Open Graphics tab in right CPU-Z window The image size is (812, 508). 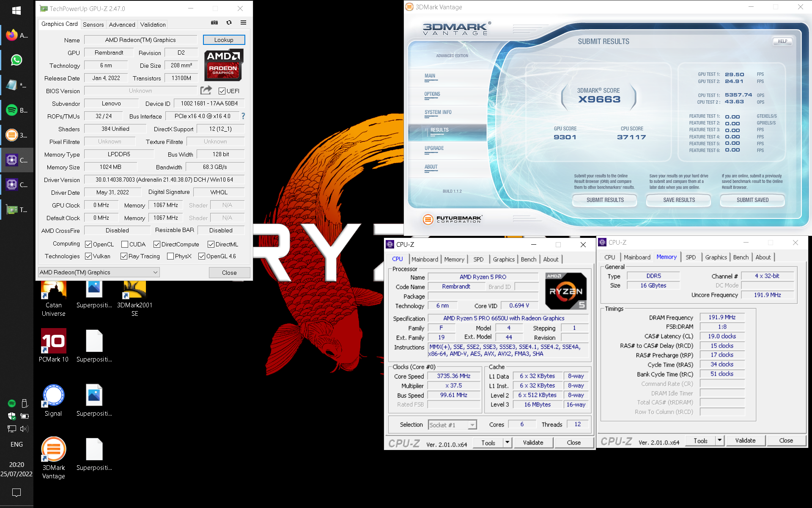tap(716, 257)
